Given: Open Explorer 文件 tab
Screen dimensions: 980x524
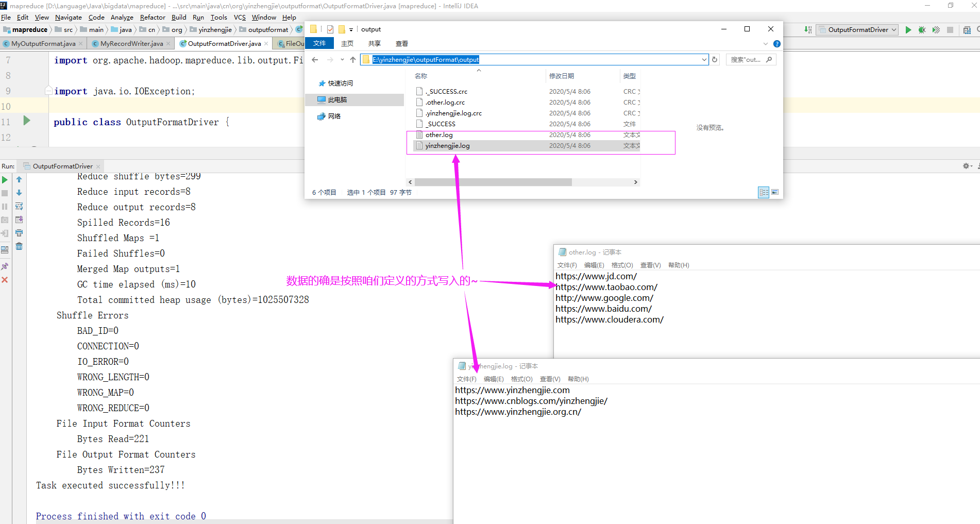Looking at the screenshot, I should [x=319, y=44].
